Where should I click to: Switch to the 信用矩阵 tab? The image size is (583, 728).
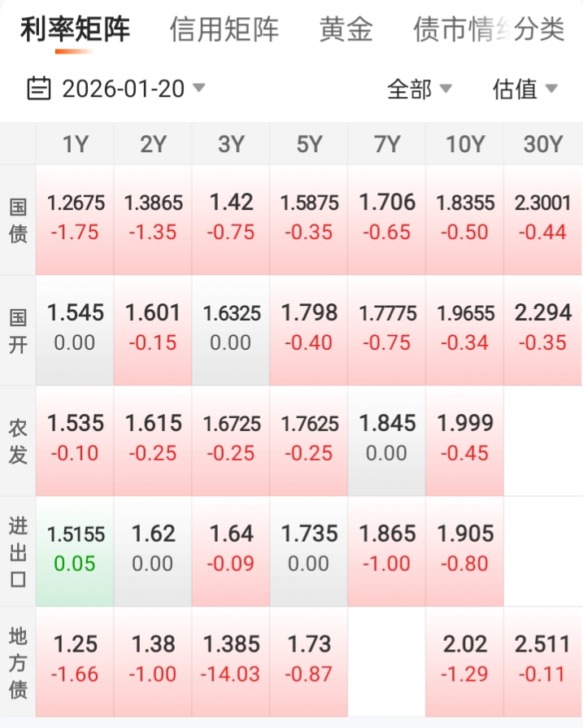(x=224, y=30)
